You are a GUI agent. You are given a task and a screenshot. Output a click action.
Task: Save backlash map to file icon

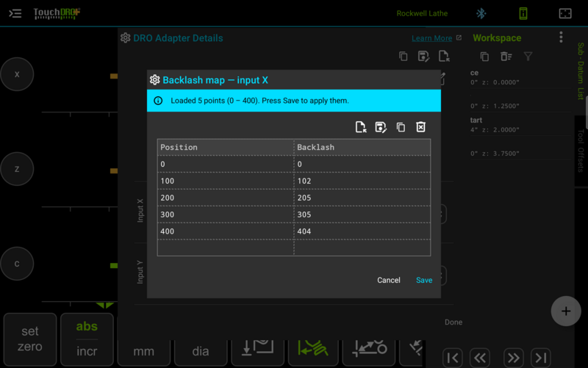pyautogui.click(x=381, y=127)
